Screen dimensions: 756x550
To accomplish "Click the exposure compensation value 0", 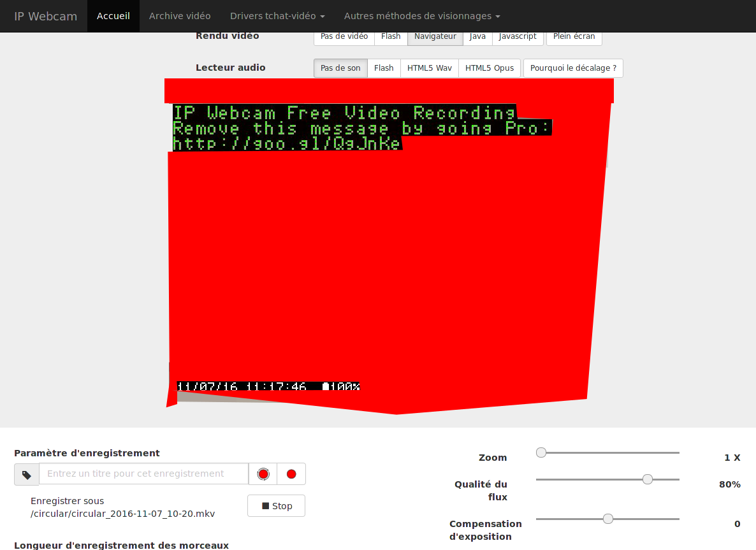I will [738, 524].
